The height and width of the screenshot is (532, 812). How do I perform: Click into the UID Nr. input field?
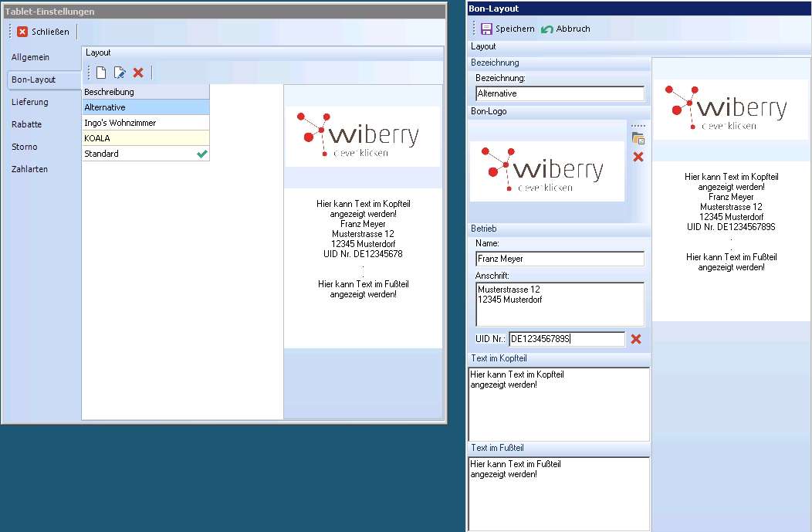click(x=567, y=339)
